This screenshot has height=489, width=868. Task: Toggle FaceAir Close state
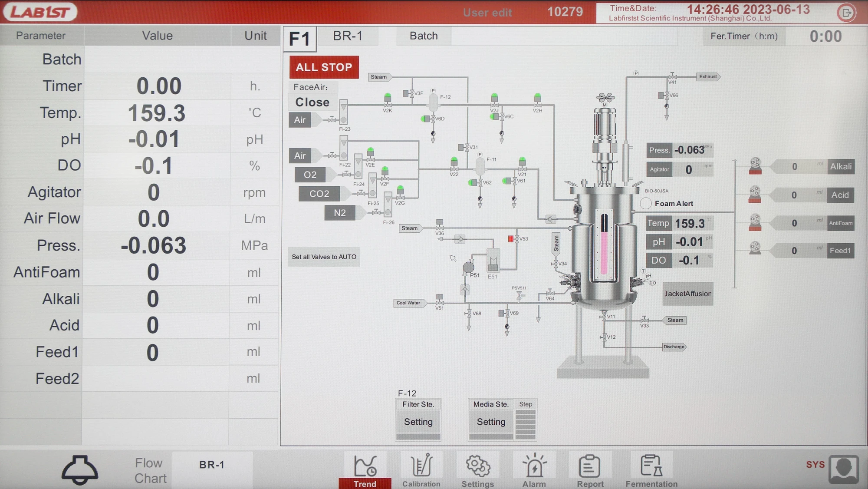(x=312, y=102)
